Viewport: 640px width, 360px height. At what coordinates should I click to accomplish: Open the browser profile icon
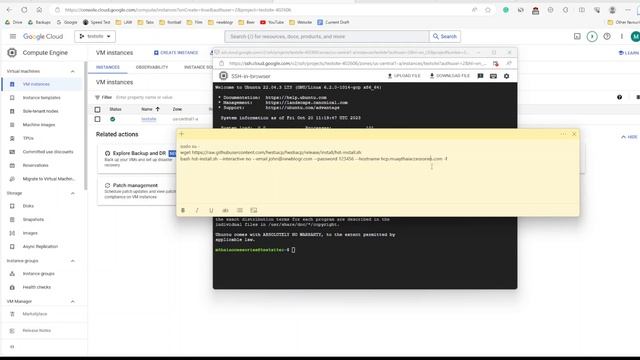pos(612,10)
